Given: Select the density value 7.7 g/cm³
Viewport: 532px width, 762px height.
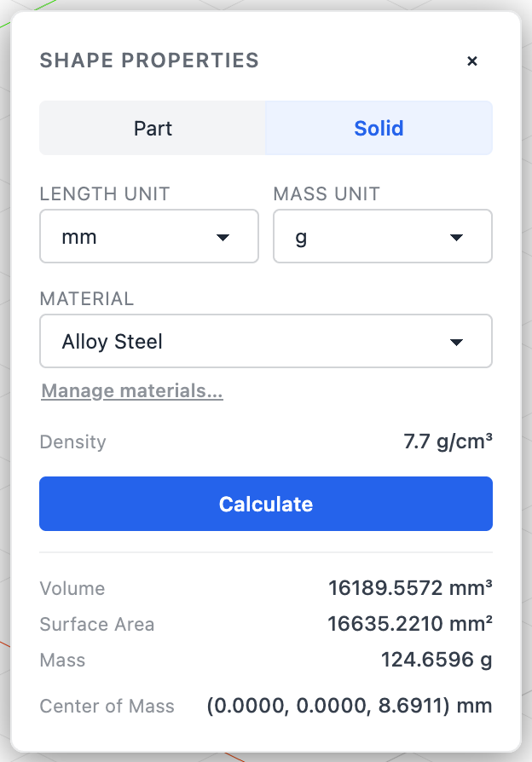Looking at the screenshot, I should coord(448,442).
